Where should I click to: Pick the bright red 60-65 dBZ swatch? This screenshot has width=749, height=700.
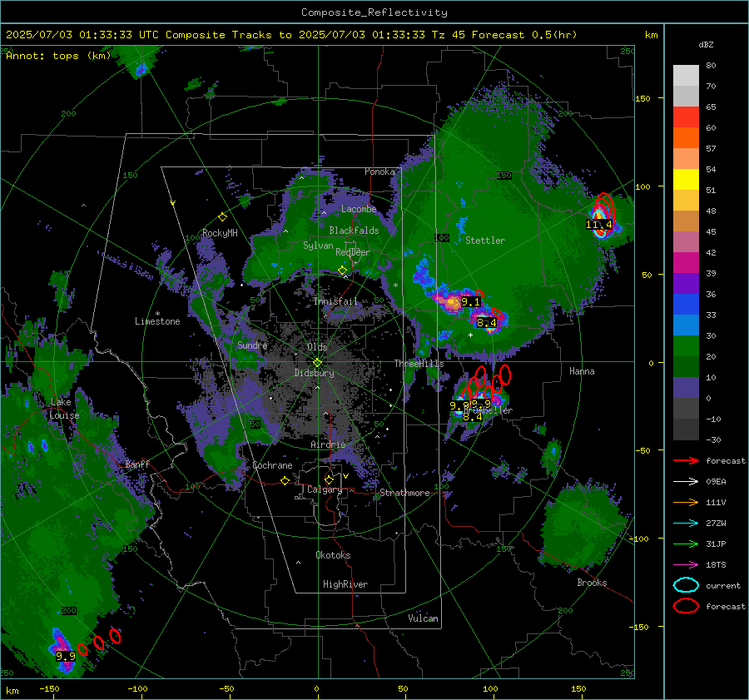click(686, 117)
